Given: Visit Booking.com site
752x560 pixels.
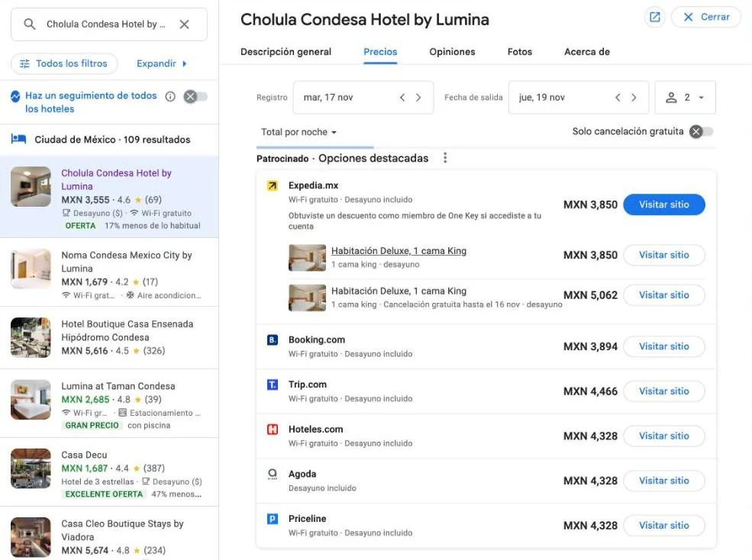Looking at the screenshot, I should [663, 346].
